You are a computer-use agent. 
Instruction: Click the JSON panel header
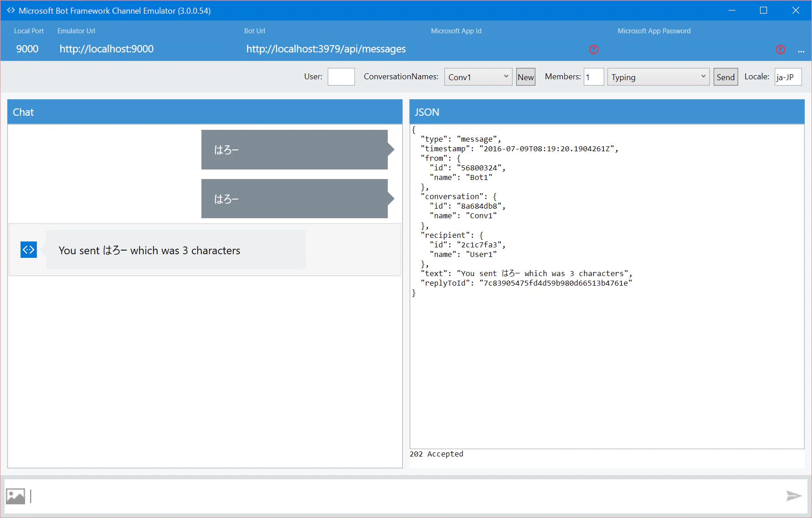[x=607, y=112]
